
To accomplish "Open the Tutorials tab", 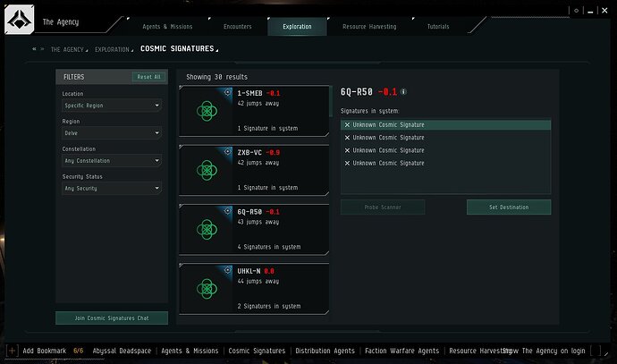I will point(438,26).
